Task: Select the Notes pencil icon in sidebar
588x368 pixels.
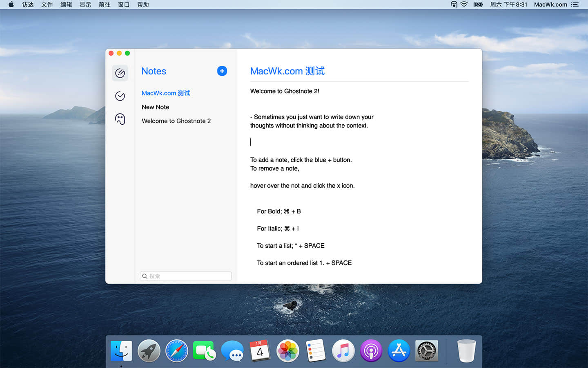Action: pyautogui.click(x=120, y=73)
